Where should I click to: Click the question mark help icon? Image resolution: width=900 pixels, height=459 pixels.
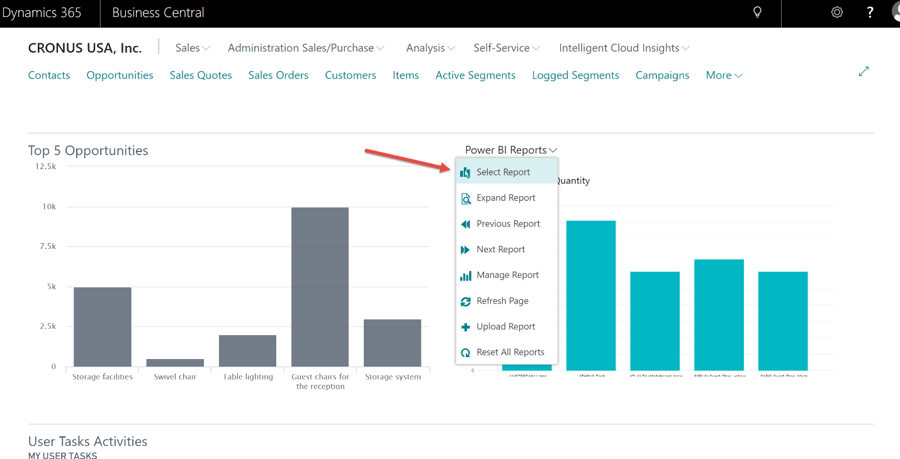click(x=871, y=12)
